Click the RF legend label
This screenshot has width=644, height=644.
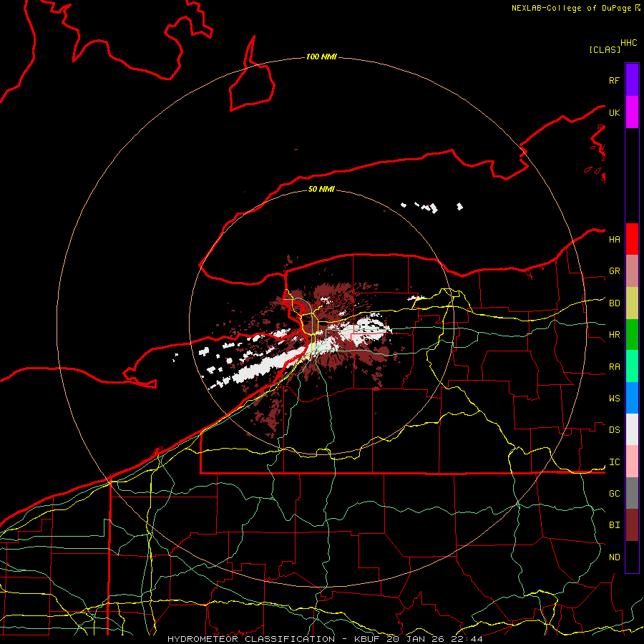614,80
